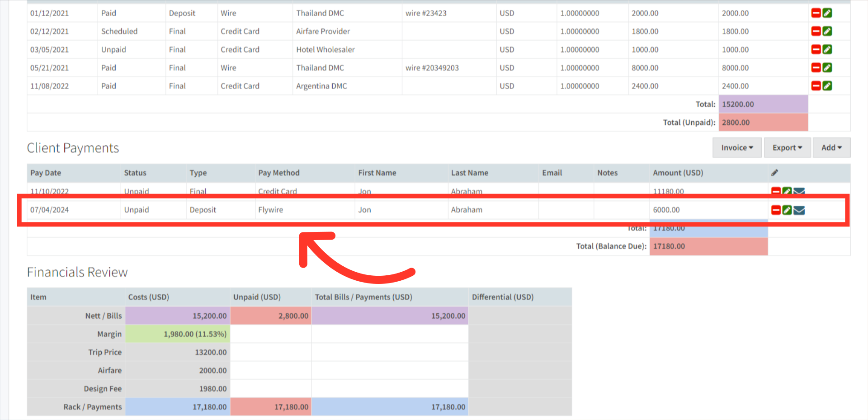
Task: Select the Notes column header
Action: pos(607,173)
